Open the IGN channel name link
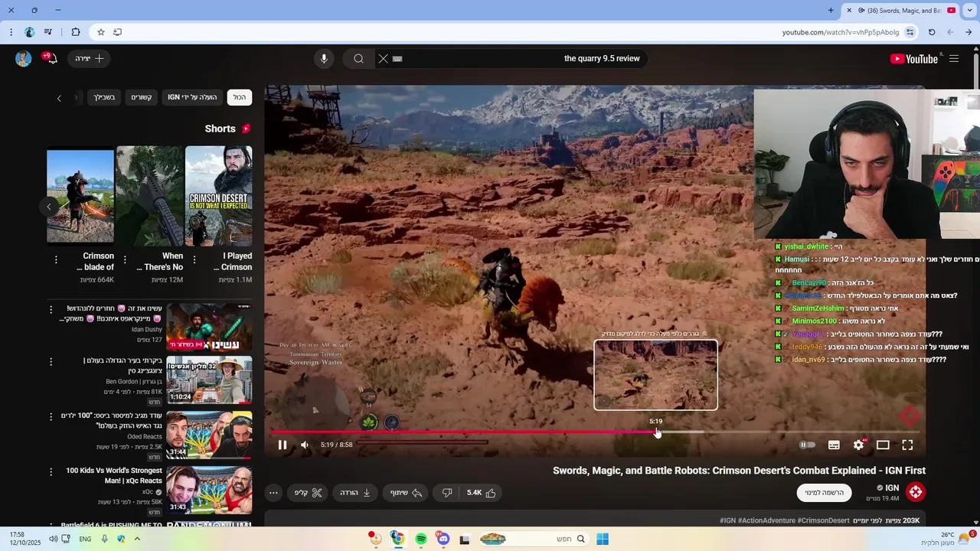980x551 pixels. [892, 487]
